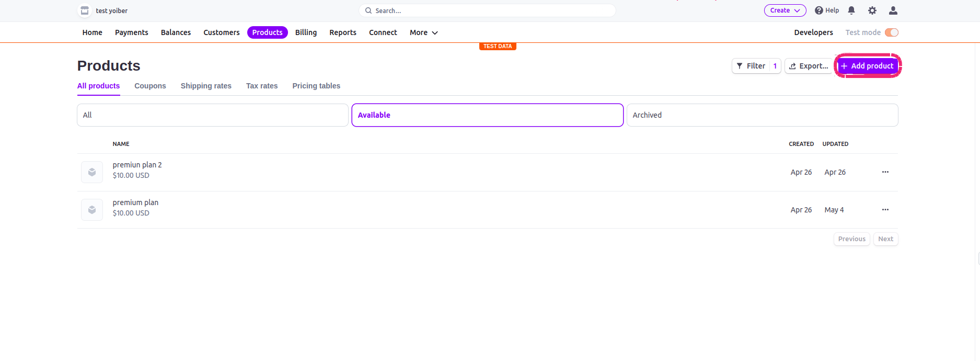Click the UPDATED column header
980x361 pixels.
tap(835, 144)
